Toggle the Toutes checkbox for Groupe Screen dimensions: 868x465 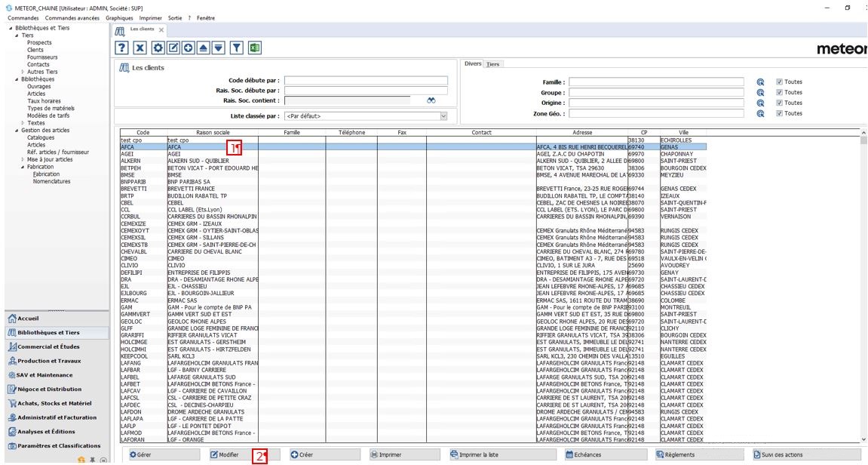point(780,93)
